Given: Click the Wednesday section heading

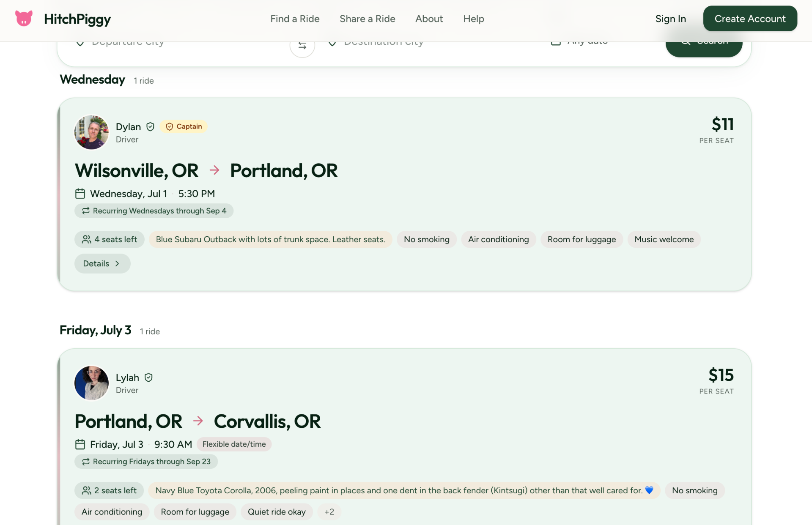Looking at the screenshot, I should coord(92,79).
